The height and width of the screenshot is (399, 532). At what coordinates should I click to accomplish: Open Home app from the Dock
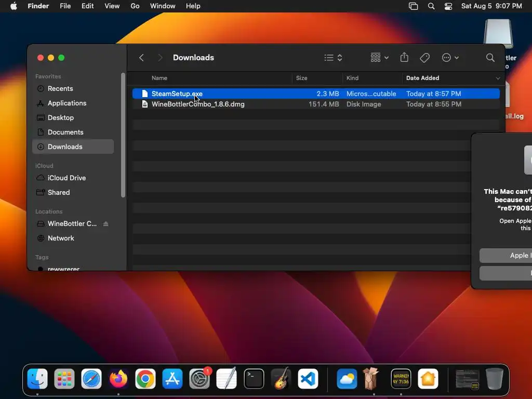coord(428,379)
